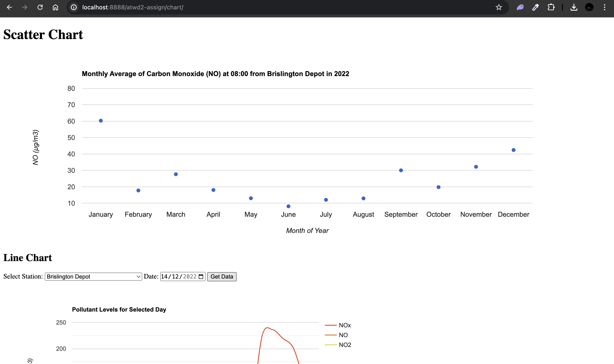Click the April scatter data point

pyautogui.click(x=213, y=190)
